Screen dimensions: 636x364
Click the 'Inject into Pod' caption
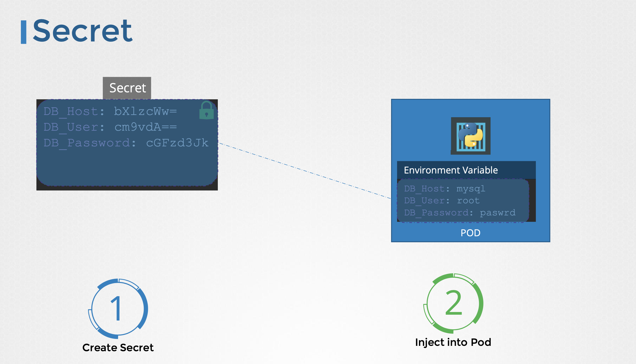click(x=453, y=342)
